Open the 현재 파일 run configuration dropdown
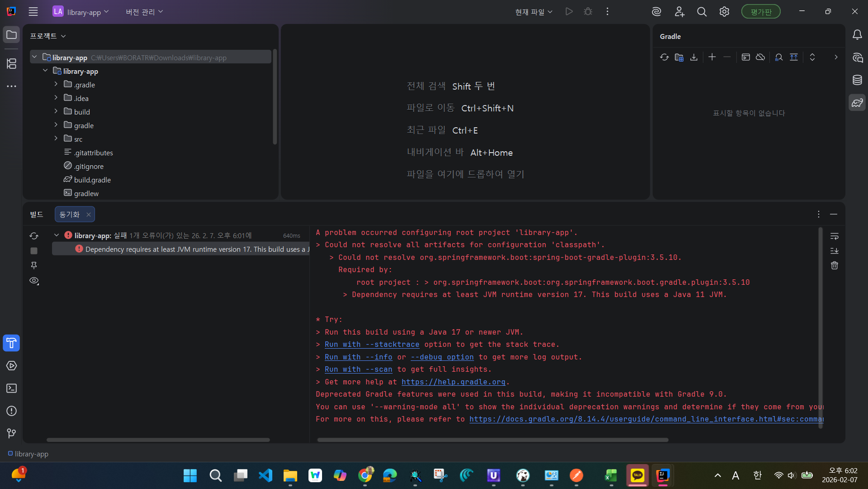This screenshot has height=489, width=868. pyautogui.click(x=534, y=12)
